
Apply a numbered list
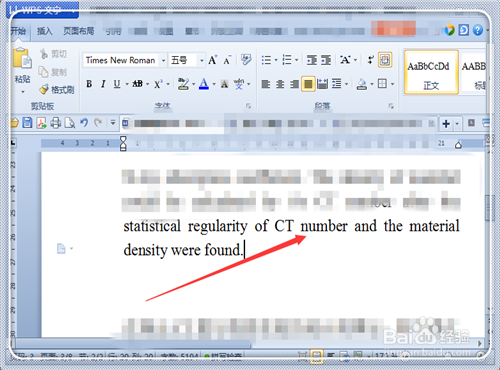tap(287, 60)
